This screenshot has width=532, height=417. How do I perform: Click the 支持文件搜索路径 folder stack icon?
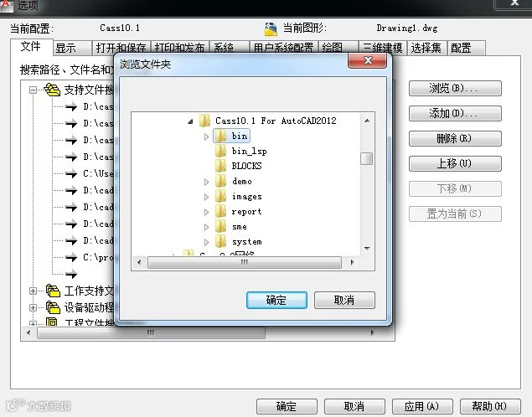tap(52, 90)
